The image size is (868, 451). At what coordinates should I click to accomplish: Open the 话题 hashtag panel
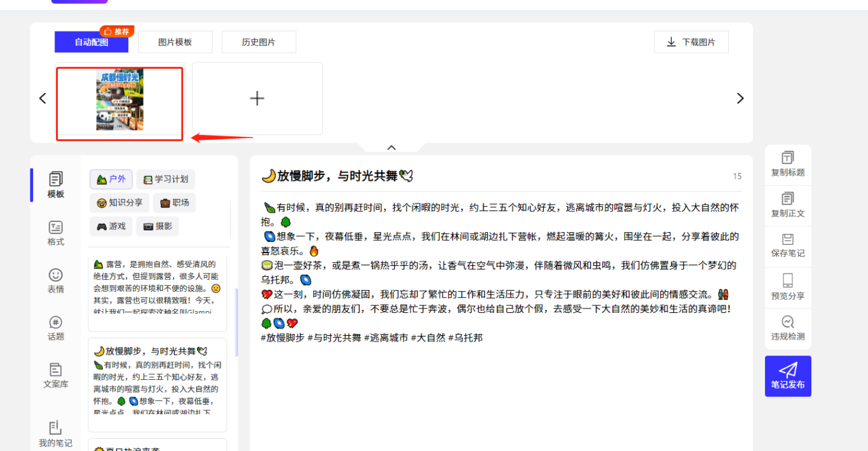[56, 328]
